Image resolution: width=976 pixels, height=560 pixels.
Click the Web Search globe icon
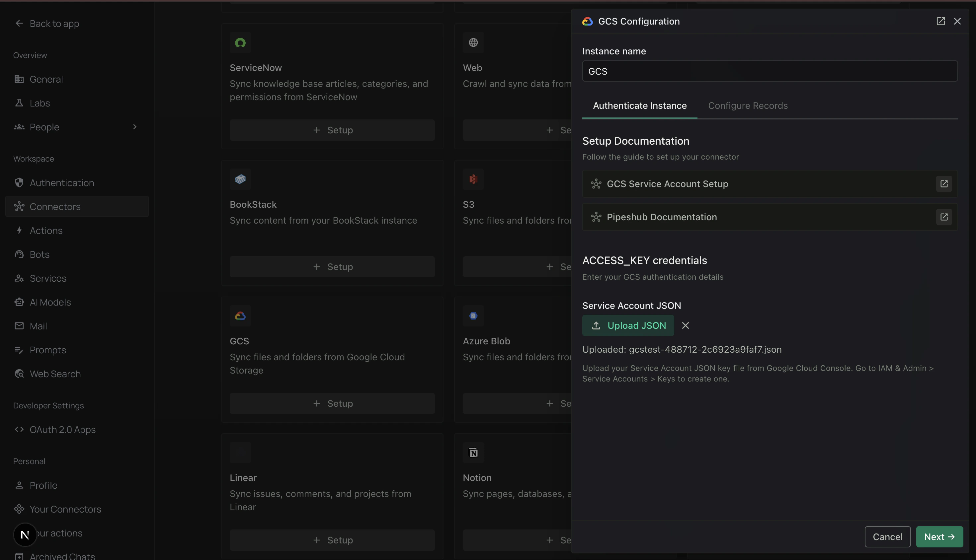click(x=19, y=374)
